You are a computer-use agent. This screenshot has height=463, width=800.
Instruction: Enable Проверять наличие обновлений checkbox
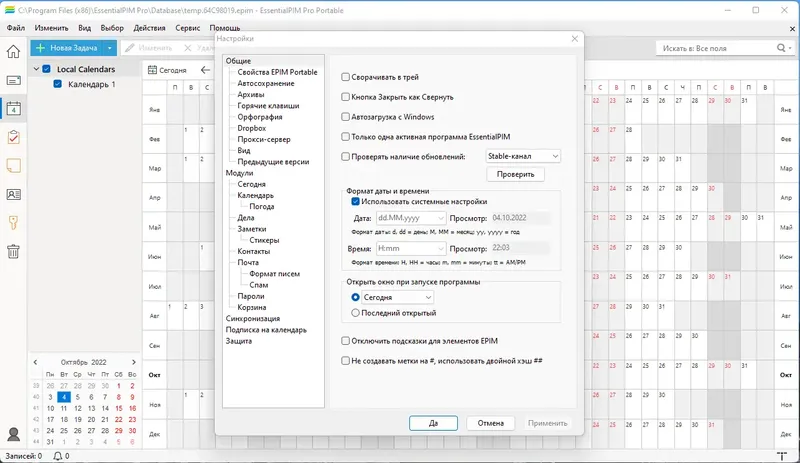point(345,157)
